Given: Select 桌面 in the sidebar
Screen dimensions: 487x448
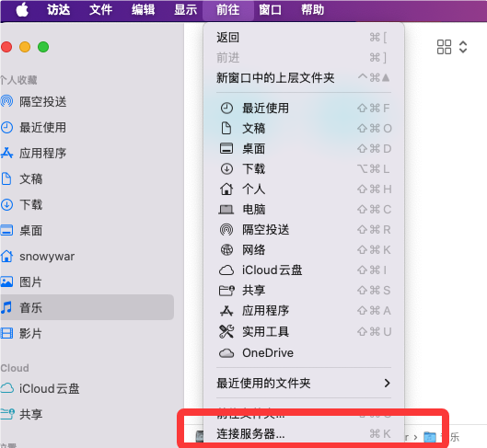Looking at the screenshot, I should 87,231.
